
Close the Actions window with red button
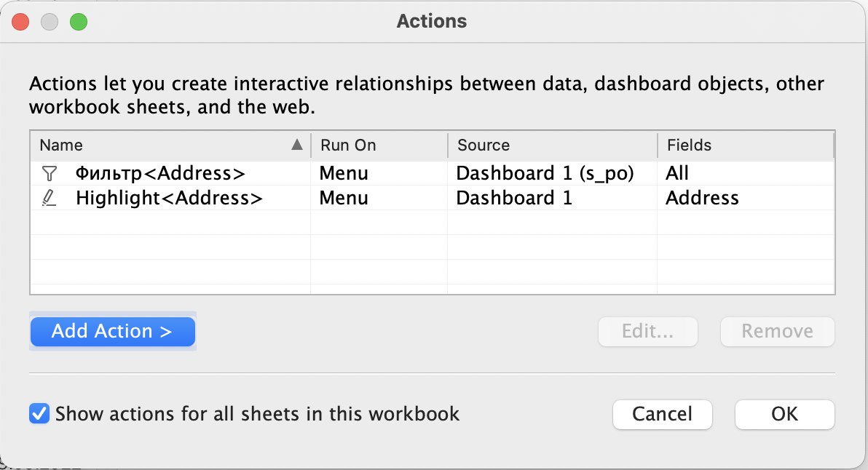[20, 22]
